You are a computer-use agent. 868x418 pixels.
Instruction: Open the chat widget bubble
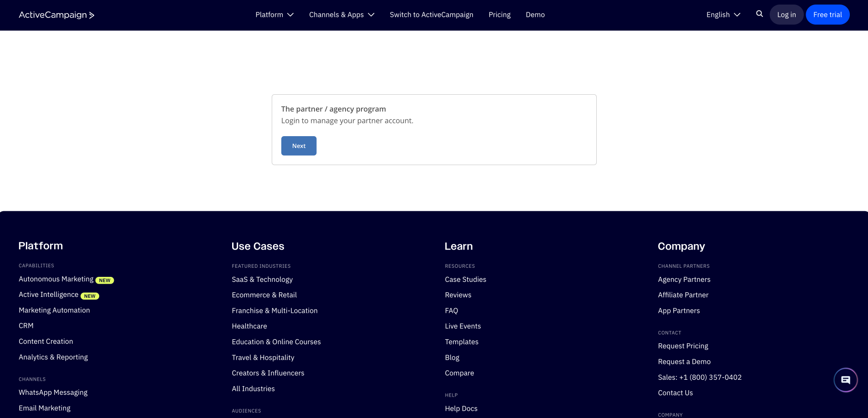point(845,380)
